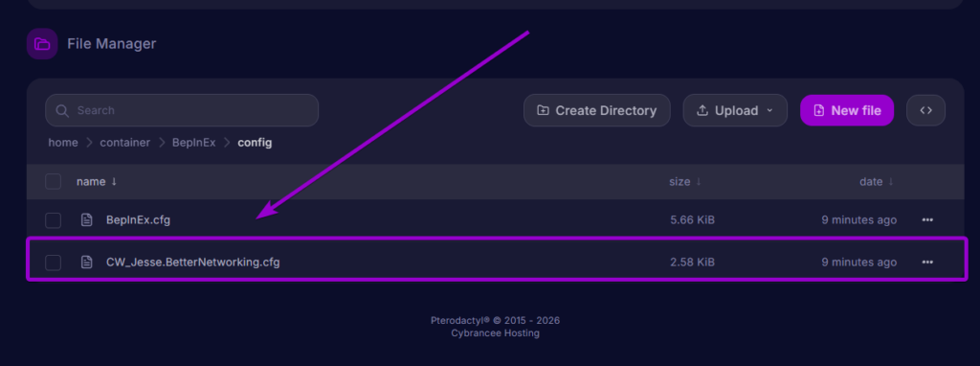The height and width of the screenshot is (366, 980).
Task: Go to the home breadcrumb
Action: 63,143
